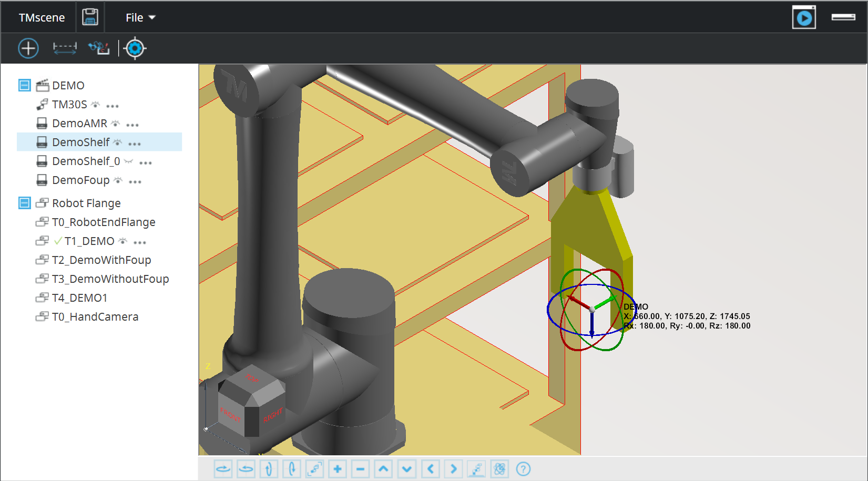Open the more options for DemoFoup
The image size is (868, 481).
pos(135,181)
